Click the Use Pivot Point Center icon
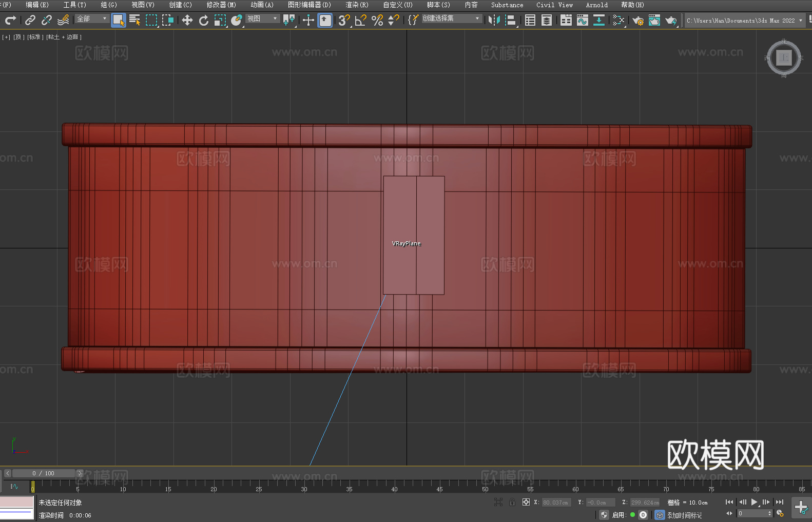The image size is (812, 522). 289,20
